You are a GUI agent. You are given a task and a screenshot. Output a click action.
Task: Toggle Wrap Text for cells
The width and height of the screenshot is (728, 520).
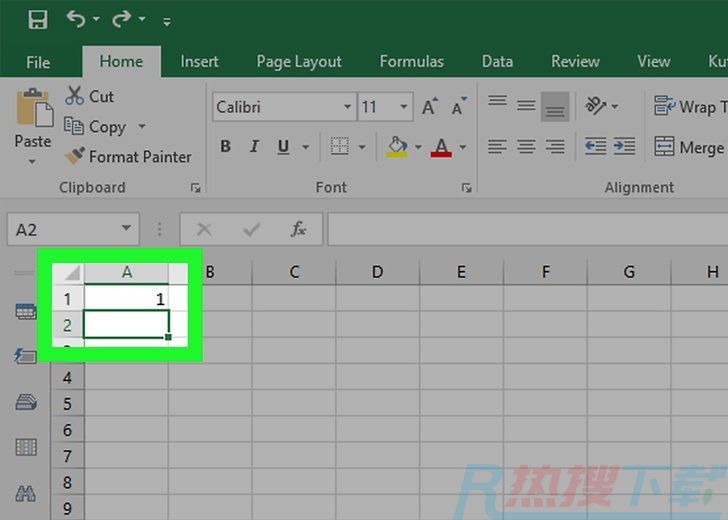[x=686, y=107]
